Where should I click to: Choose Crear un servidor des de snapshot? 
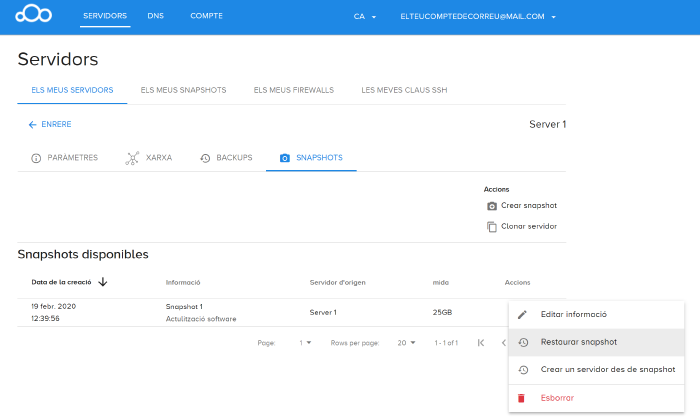pos(607,370)
